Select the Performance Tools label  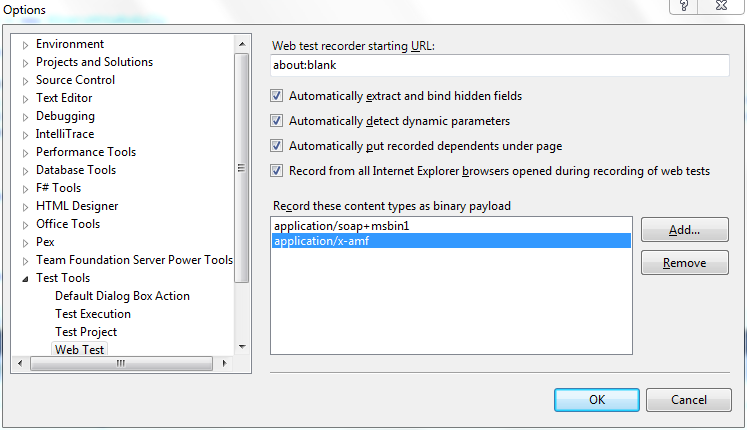[x=86, y=152]
